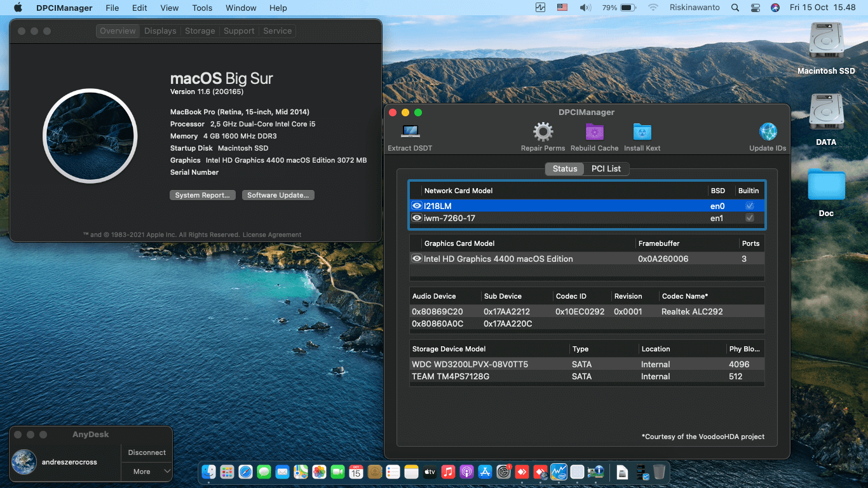
Task: Open Podcasts in the Dock
Action: click(x=466, y=471)
